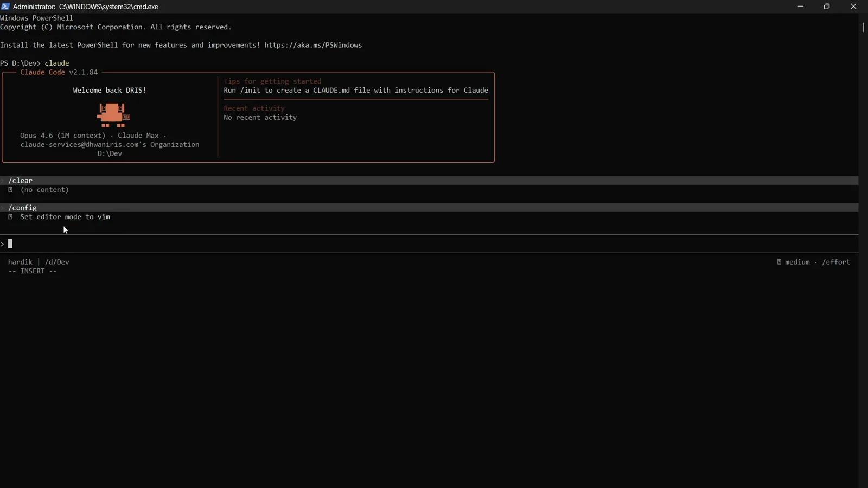This screenshot has height=488, width=868.
Task: Click the 'D:\Dev' path inside welcome box
Action: (110, 154)
